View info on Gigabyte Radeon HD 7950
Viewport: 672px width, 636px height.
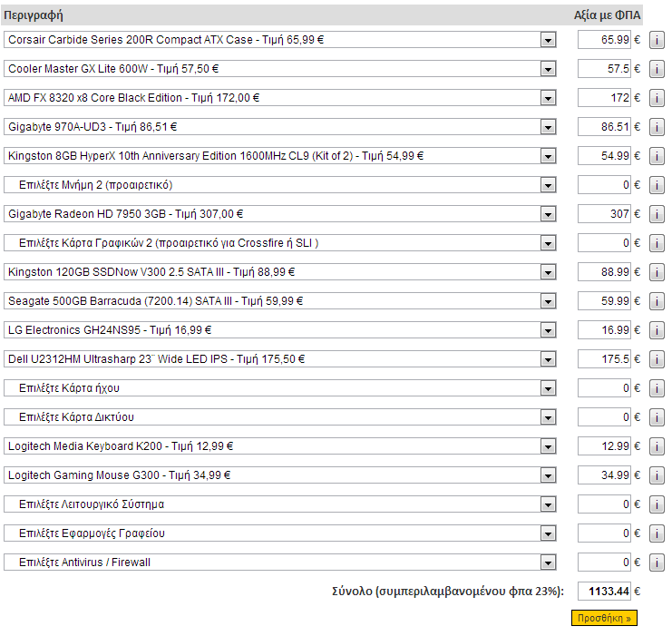pyautogui.click(x=657, y=214)
